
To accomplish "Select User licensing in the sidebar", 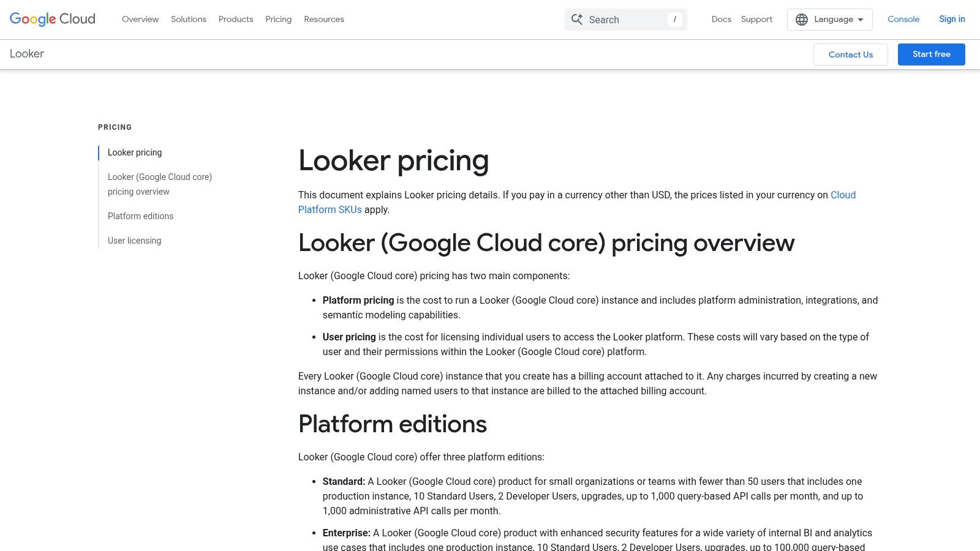I will coord(134,240).
